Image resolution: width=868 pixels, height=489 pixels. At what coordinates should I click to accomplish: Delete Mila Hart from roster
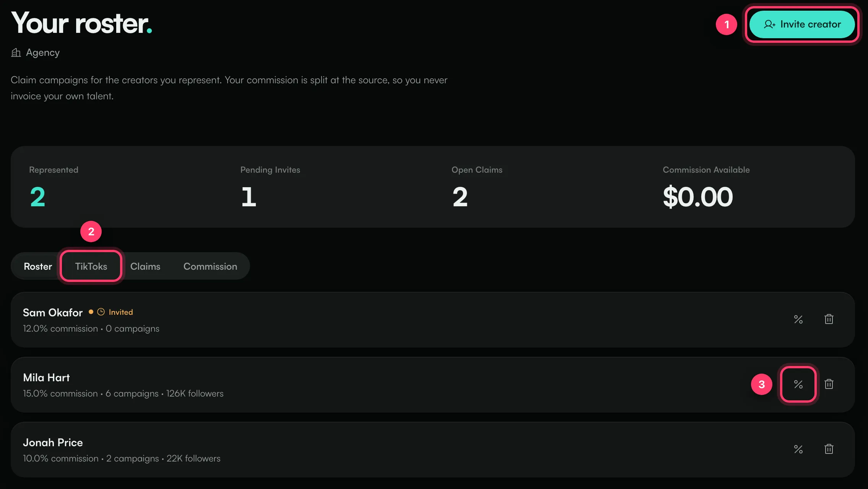click(829, 384)
